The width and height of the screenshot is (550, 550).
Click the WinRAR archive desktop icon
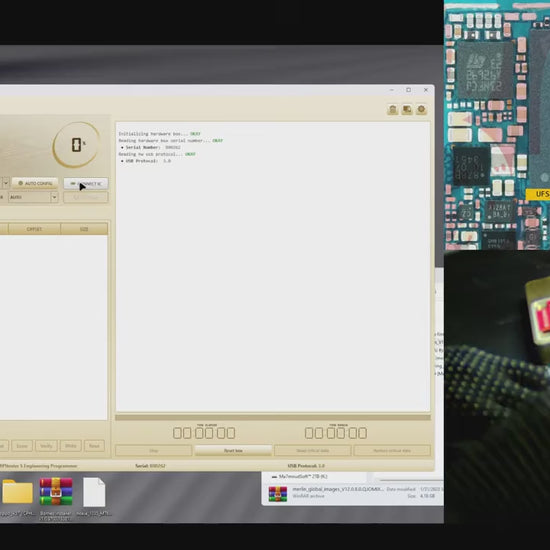coord(56,492)
